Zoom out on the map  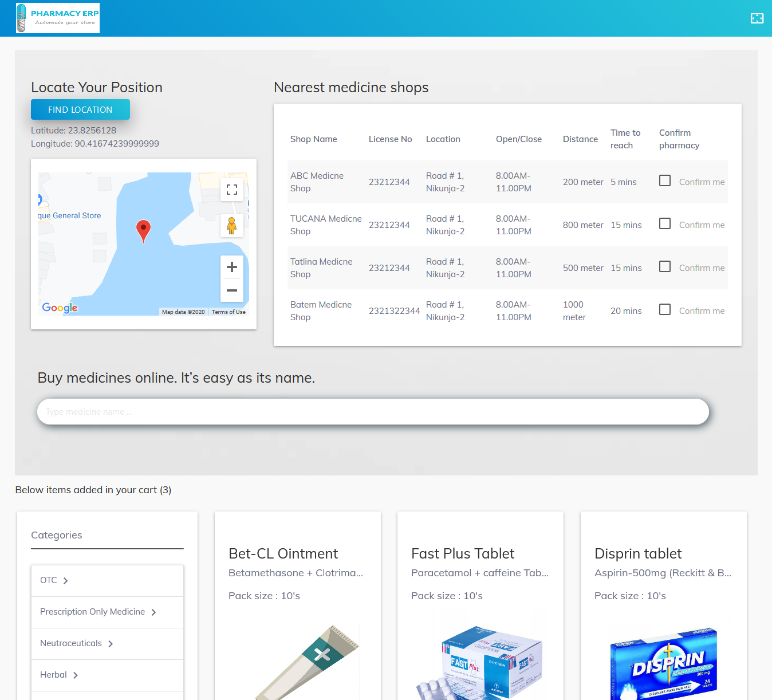tap(232, 290)
